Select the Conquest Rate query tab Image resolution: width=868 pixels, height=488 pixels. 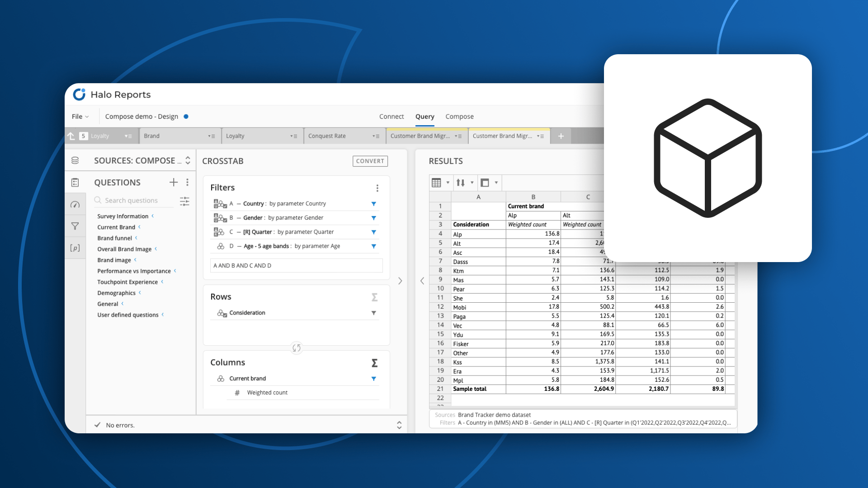tap(327, 136)
